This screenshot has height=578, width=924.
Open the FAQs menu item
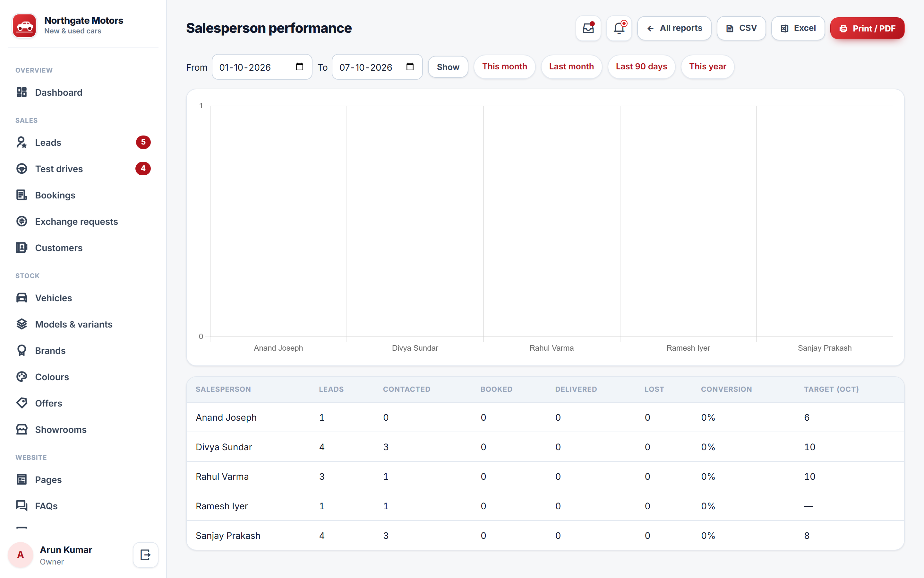[x=83, y=506]
